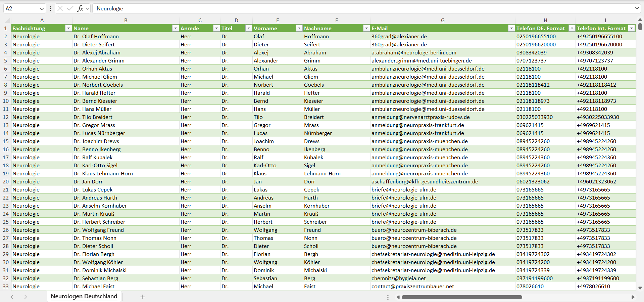Screen dimensions: 644x302
Task: Select the Neurologen Deutschland sheet tab
Action: coord(84,296)
